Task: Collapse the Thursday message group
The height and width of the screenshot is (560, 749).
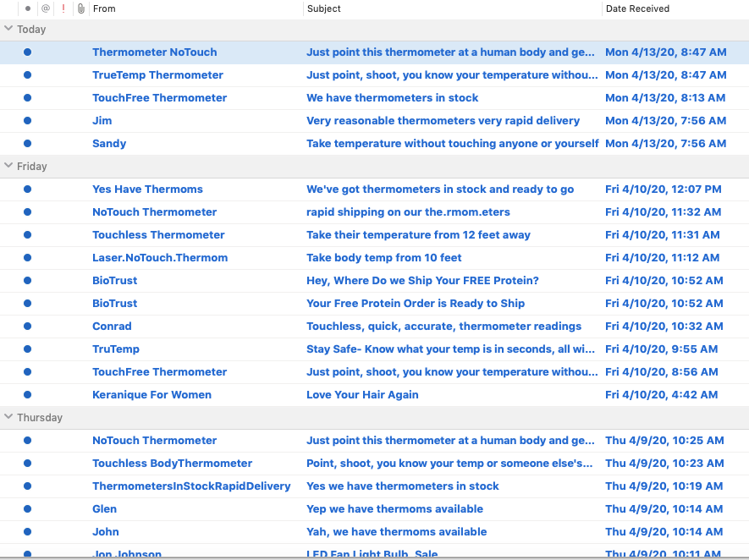Action: click(x=8, y=417)
